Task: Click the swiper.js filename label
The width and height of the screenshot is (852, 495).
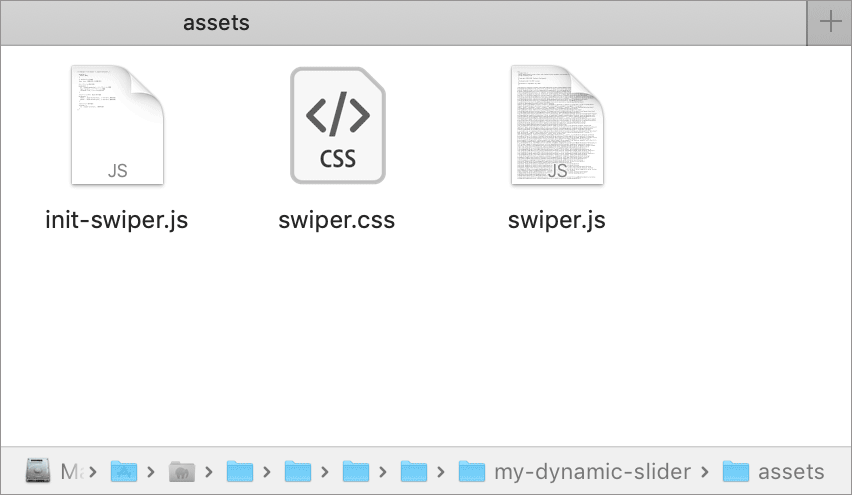Action: (556, 220)
